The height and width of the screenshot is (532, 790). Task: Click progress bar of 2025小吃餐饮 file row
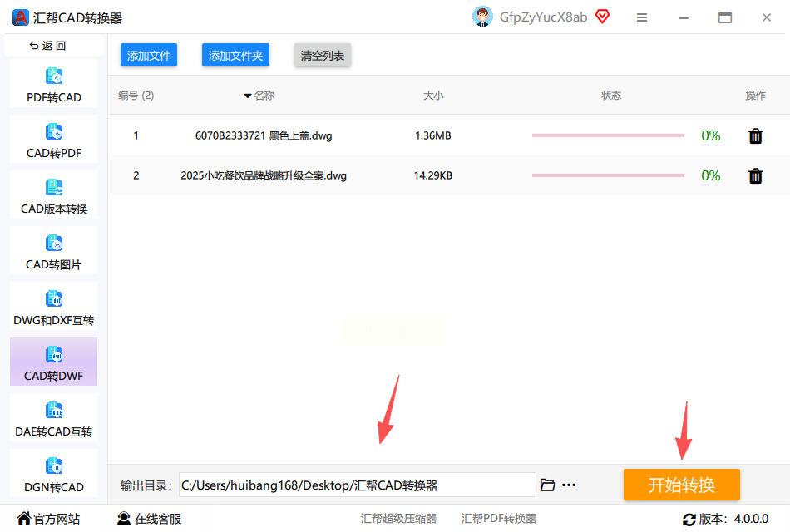point(608,175)
